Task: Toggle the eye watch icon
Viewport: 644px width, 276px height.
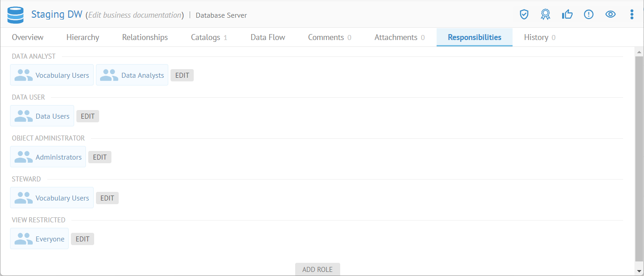Action: (610, 15)
